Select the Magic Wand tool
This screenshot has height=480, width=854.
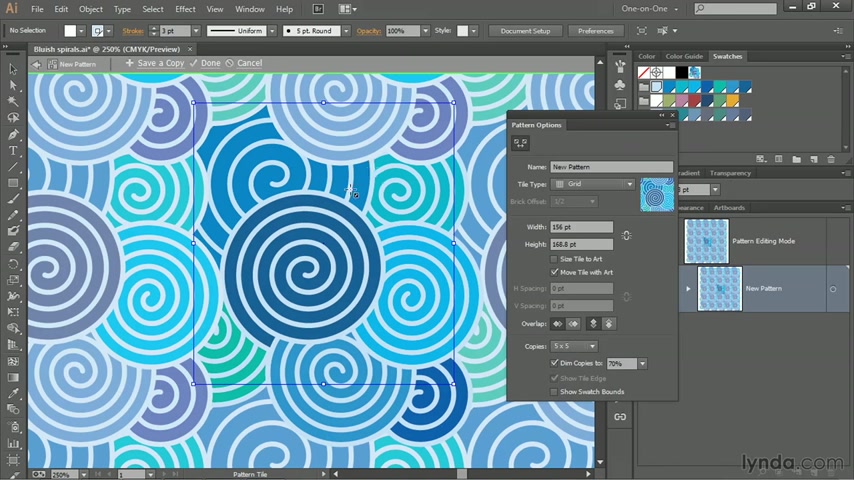click(x=13, y=101)
